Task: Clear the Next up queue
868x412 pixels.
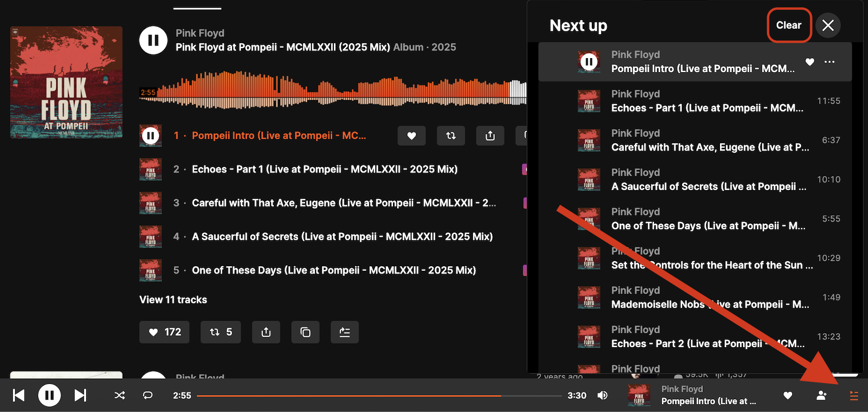Action: (x=789, y=25)
